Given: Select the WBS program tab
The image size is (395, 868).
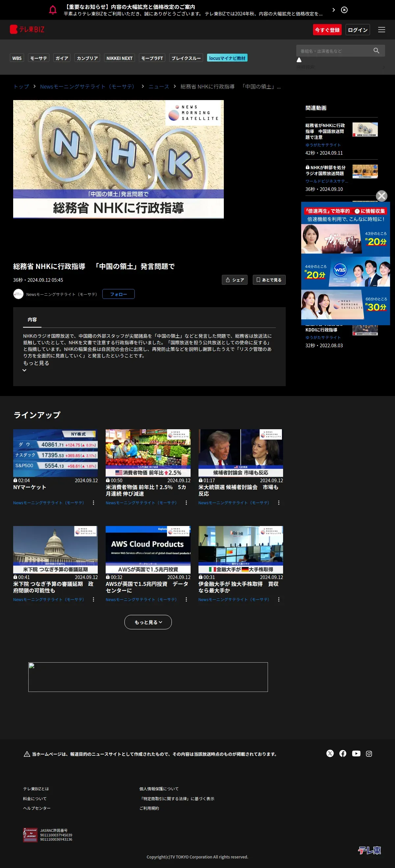Looking at the screenshot, I should pyautogui.click(x=17, y=58).
